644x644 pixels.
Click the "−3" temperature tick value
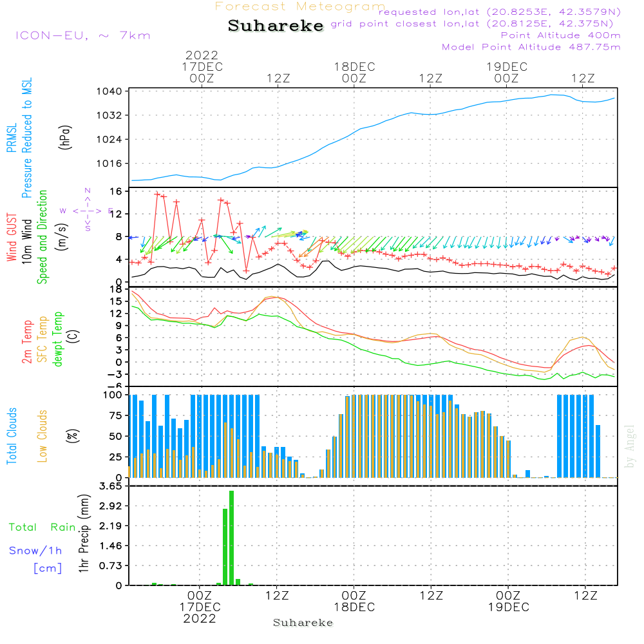tap(115, 374)
